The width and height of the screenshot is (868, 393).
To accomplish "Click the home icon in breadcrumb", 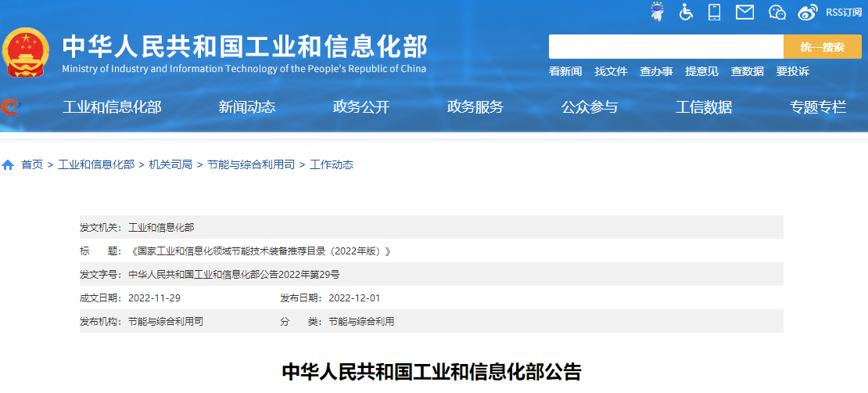I will pyautogui.click(x=8, y=165).
